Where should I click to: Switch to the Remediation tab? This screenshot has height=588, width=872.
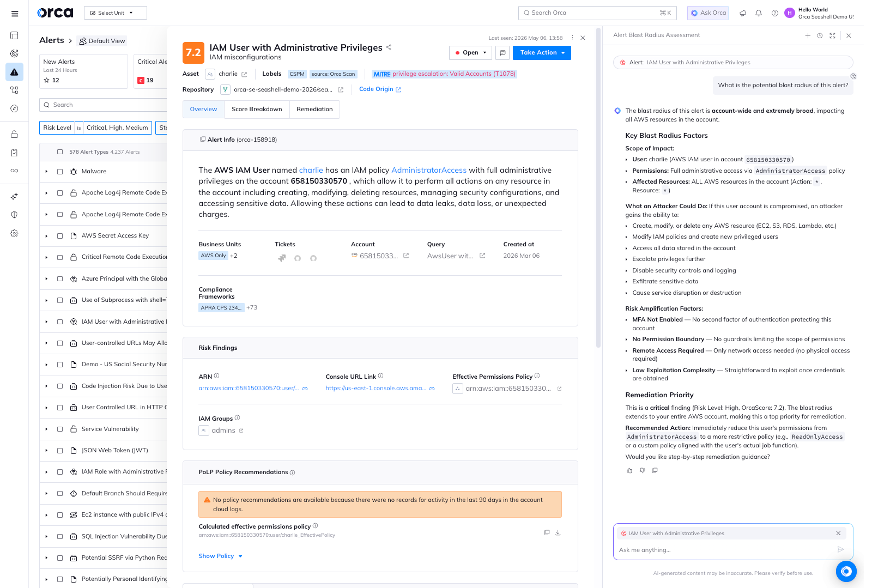[x=314, y=110]
